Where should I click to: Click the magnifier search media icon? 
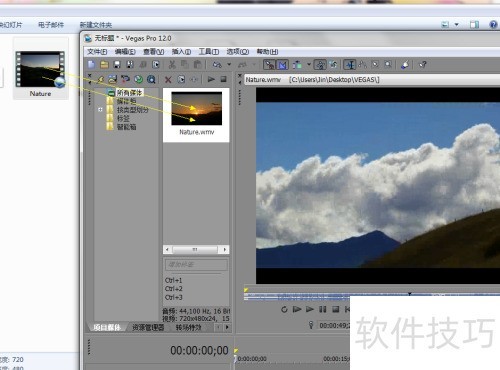tap(151, 79)
